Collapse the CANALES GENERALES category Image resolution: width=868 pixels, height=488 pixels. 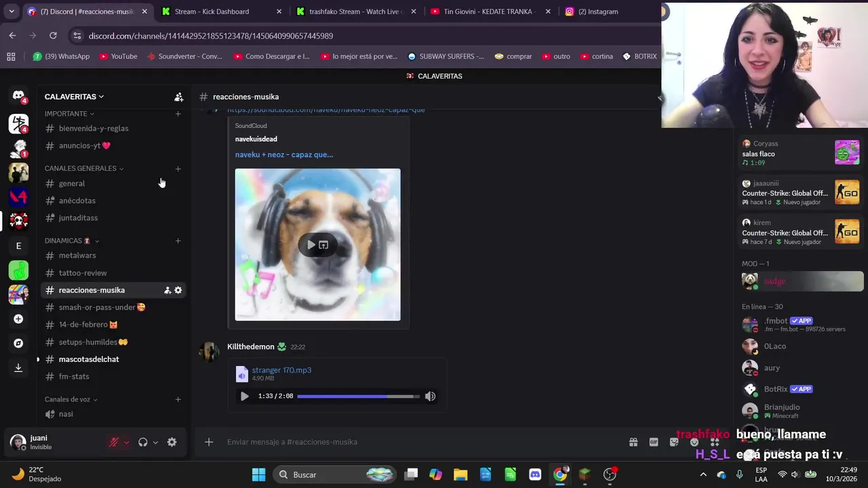[x=84, y=168]
